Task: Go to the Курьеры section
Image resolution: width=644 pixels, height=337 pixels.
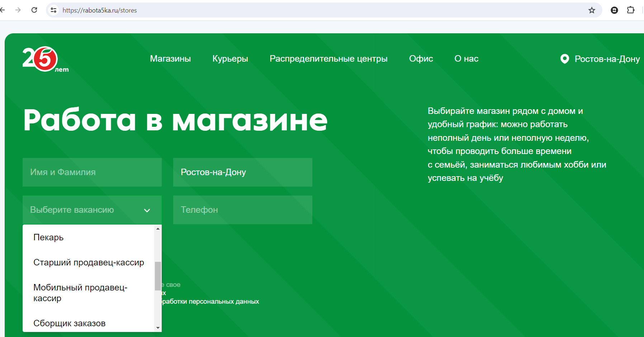Action: [x=230, y=59]
